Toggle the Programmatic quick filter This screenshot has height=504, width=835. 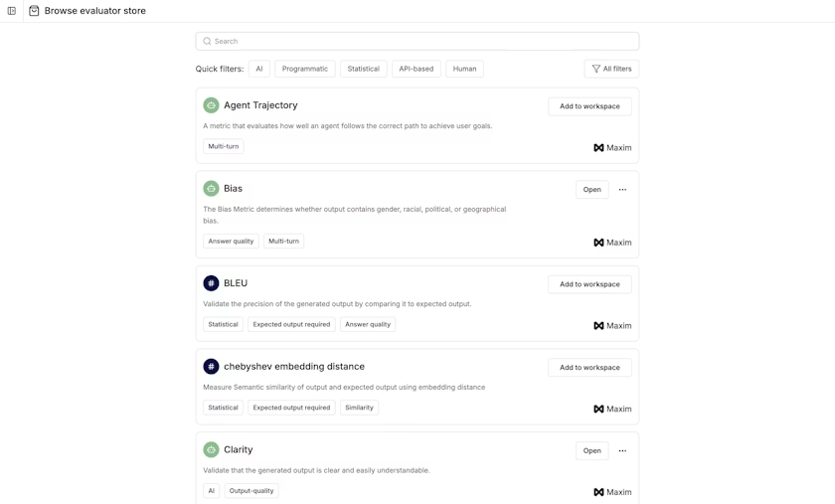click(305, 69)
